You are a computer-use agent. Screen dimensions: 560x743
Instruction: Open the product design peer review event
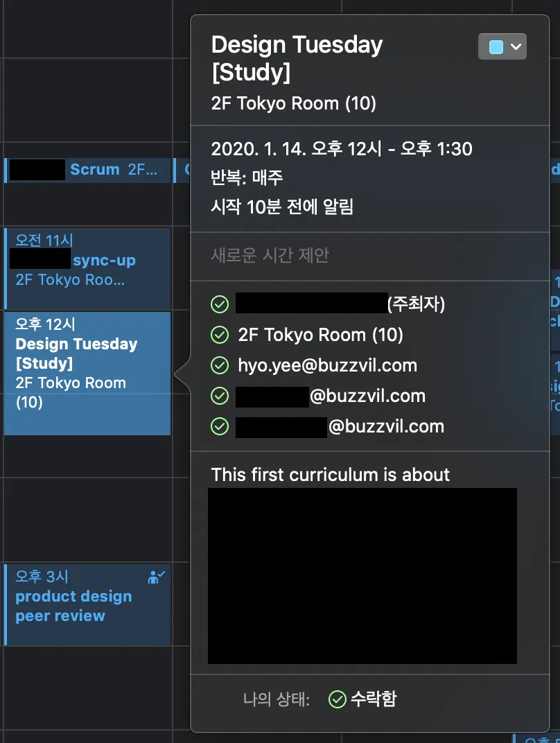[87, 604]
